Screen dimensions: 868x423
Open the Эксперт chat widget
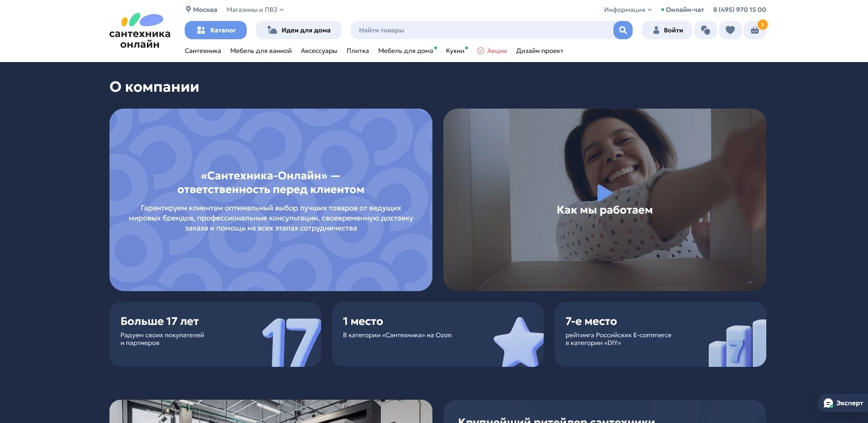(841, 403)
